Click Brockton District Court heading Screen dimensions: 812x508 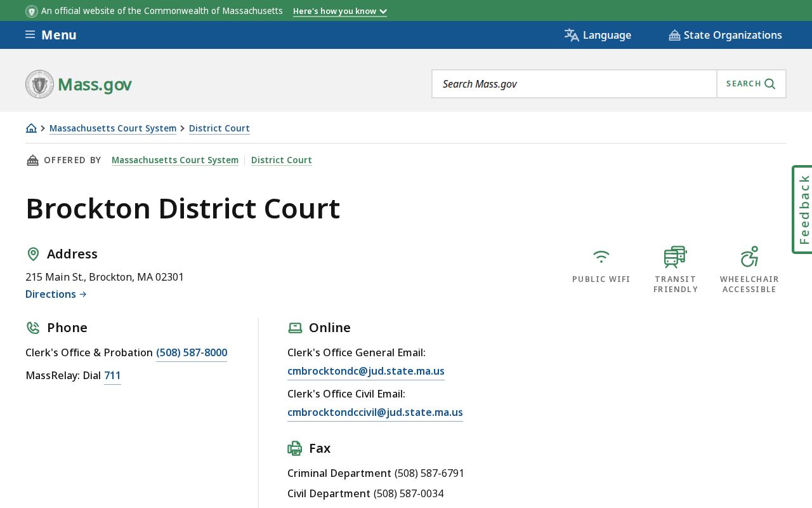point(183,208)
